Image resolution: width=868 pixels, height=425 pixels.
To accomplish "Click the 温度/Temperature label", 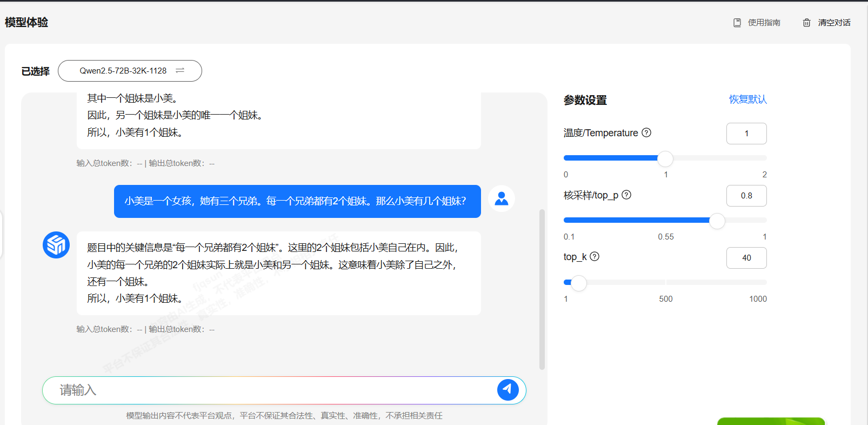I will 600,133.
